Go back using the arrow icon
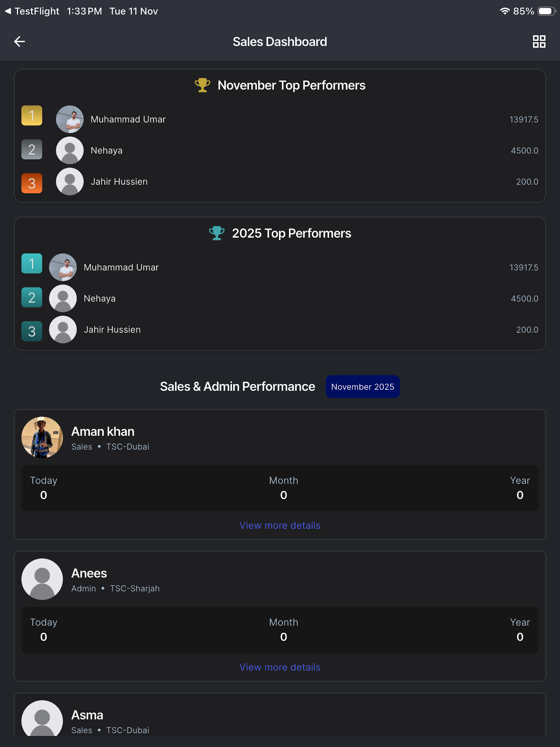This screenshot has width=560, height=747. (x=20, y=42)
